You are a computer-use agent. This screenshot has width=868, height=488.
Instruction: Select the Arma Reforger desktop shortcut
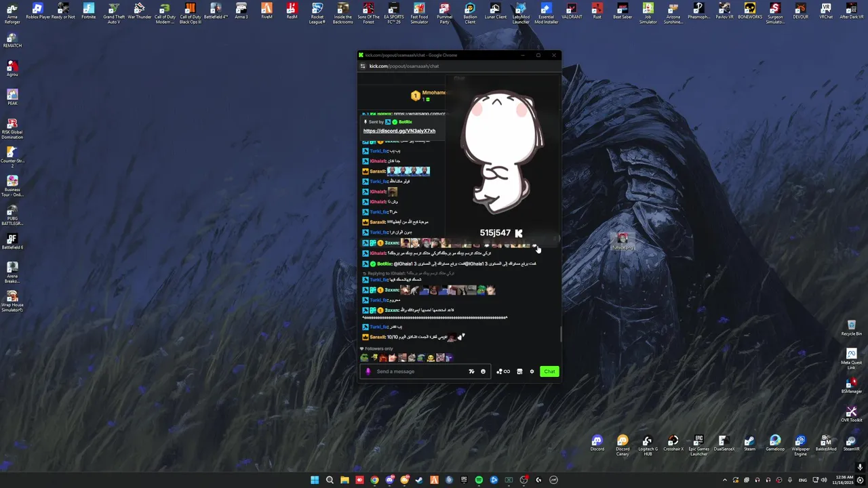click(x=12, y=13)
